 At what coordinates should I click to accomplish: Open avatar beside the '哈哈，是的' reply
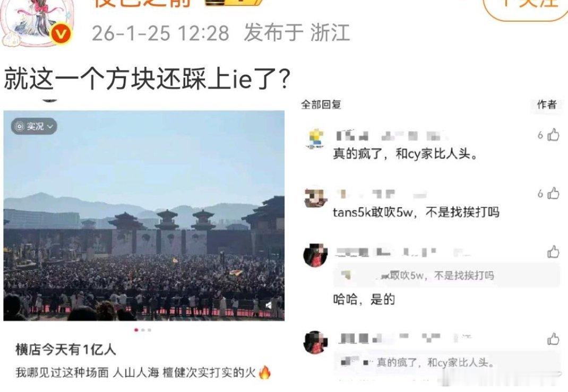pyautogui.click(x=315, y=255)
